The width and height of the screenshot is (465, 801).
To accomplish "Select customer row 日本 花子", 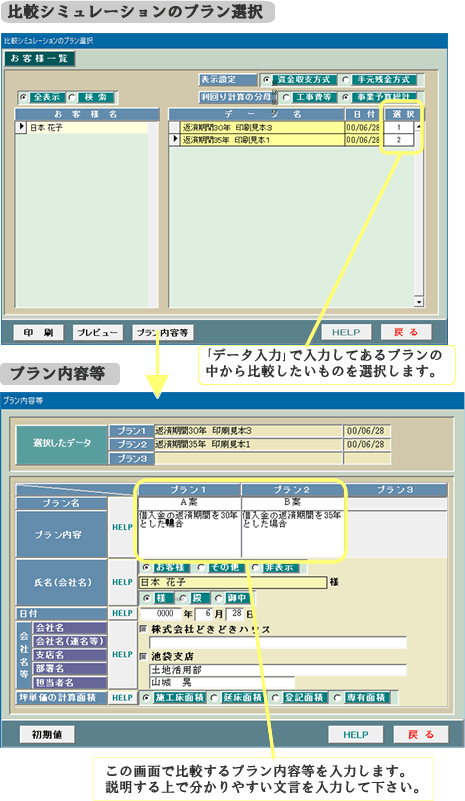I will point(82,128).
